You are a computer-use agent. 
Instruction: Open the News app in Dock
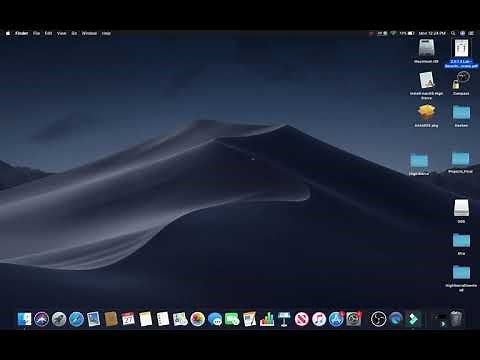pyautogui.click(x=302, y=319)
